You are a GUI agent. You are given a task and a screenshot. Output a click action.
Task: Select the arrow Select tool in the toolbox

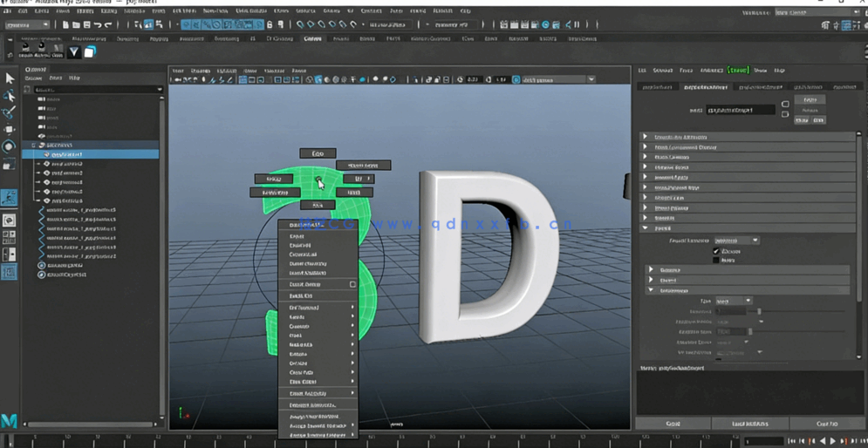(10, 78)
